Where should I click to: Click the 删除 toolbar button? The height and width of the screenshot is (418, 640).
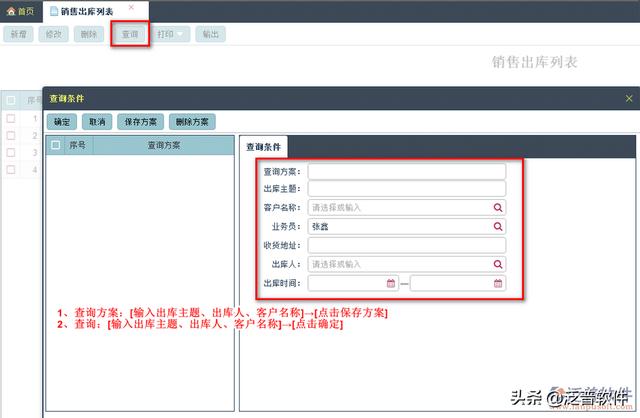(89, 34)
